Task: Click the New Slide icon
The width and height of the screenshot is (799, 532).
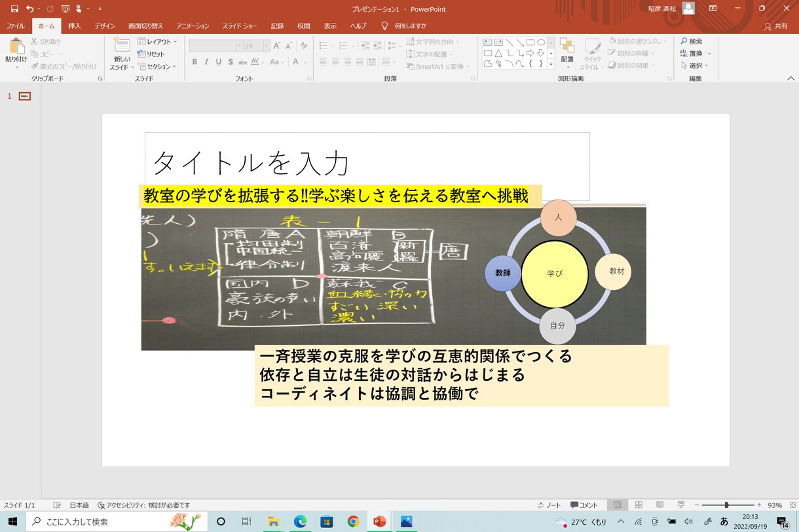Action: [x=121, y=45]
